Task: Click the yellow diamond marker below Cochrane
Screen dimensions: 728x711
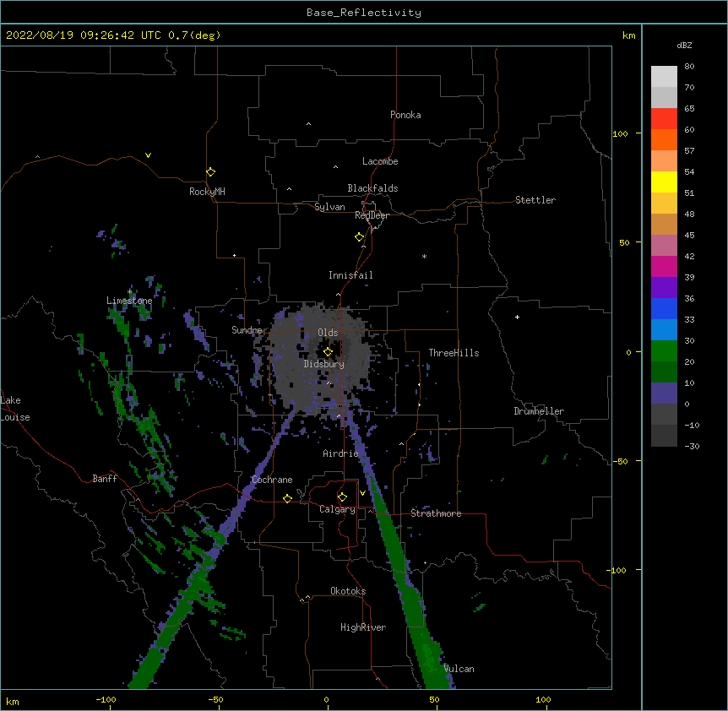Action: pos(287,498)
